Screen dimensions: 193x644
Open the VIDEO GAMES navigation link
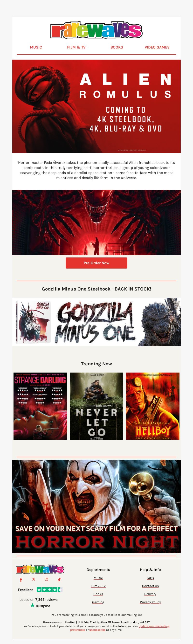point(157,47)
